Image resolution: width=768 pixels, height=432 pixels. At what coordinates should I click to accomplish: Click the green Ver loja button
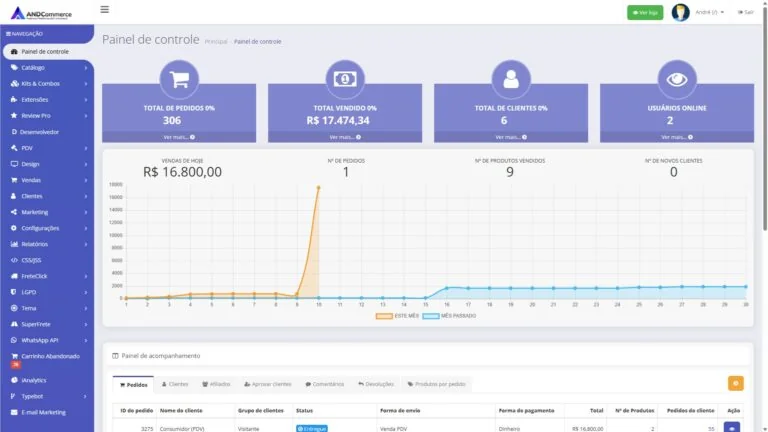645,12
